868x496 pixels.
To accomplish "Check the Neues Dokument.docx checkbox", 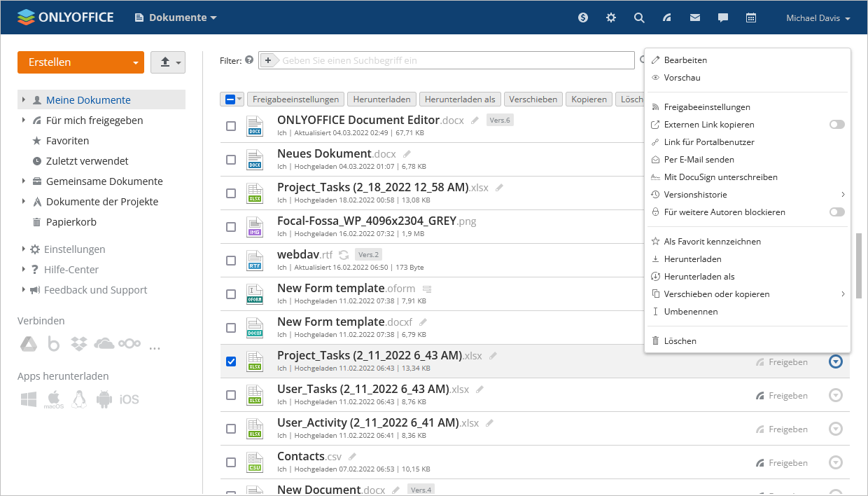I will click(x=231, y=160).
